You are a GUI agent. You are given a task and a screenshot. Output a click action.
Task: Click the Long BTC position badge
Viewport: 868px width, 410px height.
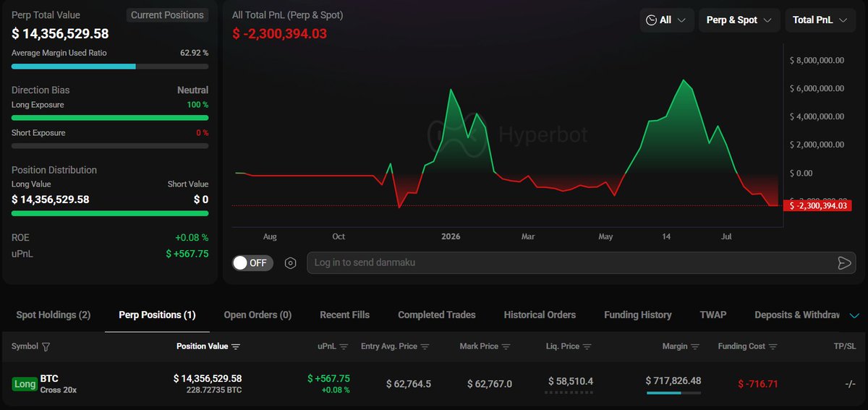25,384
